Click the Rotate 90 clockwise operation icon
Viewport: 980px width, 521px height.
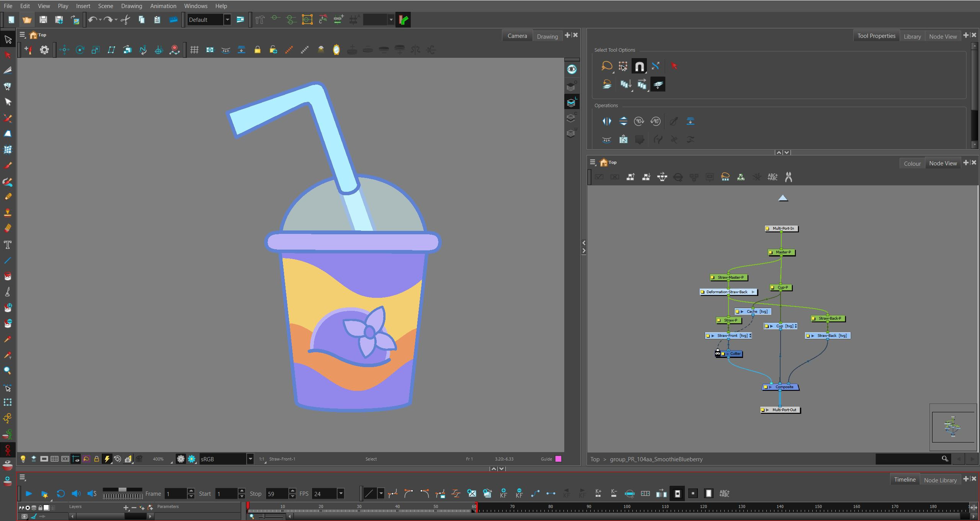639,121
